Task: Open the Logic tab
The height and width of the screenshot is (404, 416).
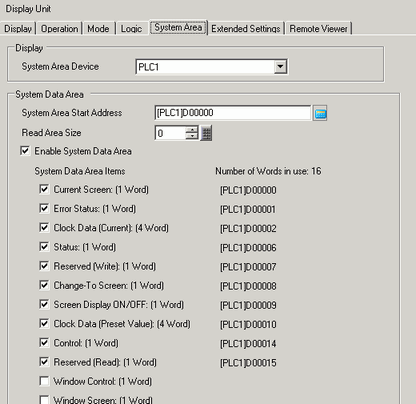Action: [131, 29]
